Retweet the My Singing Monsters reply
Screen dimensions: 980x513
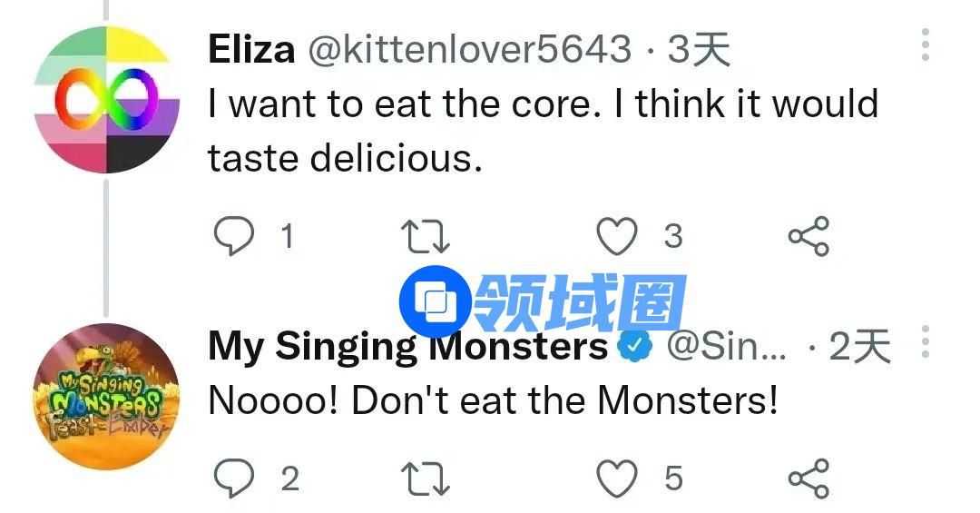(x=425, y=478)
